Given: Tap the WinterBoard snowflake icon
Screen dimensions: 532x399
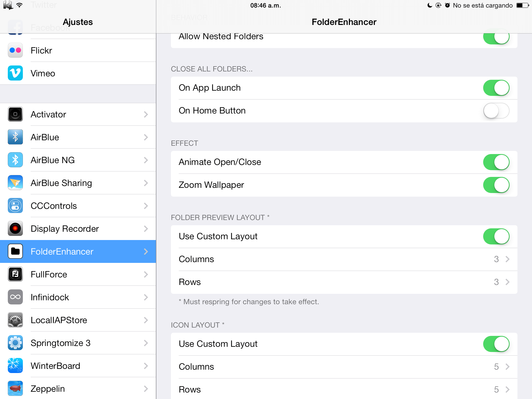Looking at the screenshot, I should coord(15,366).
